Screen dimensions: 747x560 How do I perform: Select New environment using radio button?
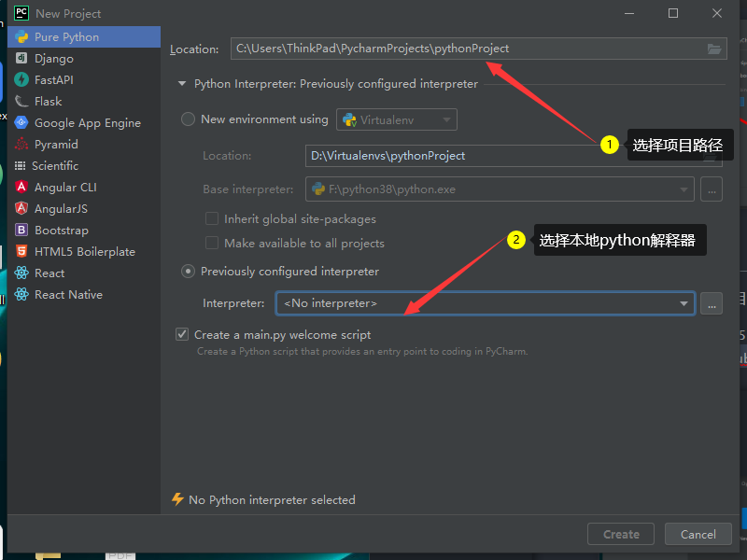189,119
